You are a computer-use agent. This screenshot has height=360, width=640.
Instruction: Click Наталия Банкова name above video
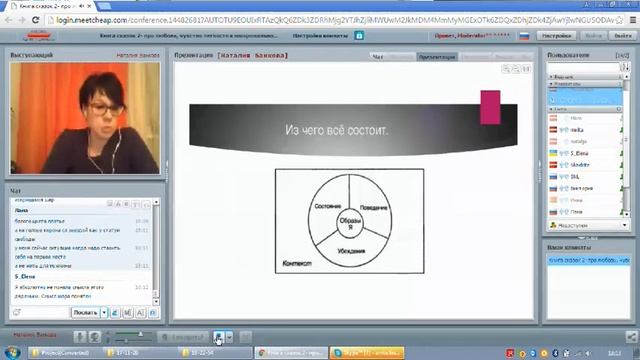(x=138, y=55)
